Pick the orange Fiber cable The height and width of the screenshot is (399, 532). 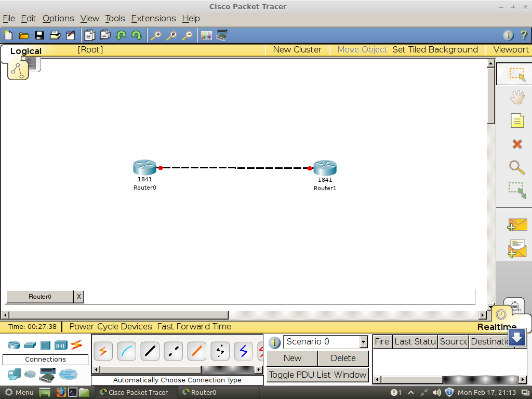click(197, 351)
